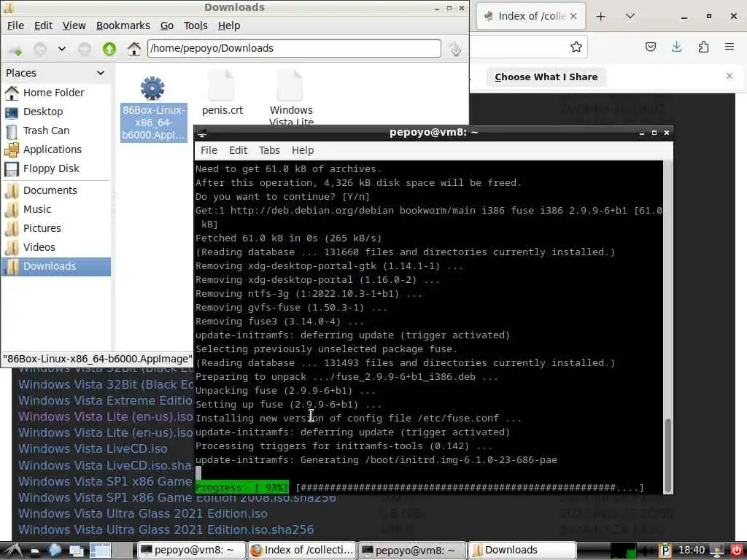Open File menu in terminal window
Screen dimensions: 747x560
[x=209, y=150]
